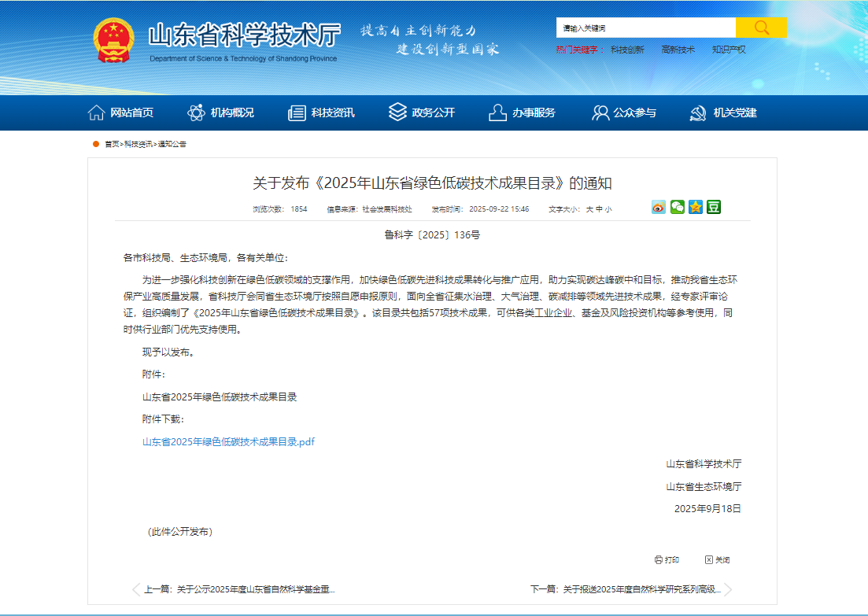The height and width of the screenshot is (616, 868).
Task: Open 公众参与 navigation item
Action: coord(624,113)
